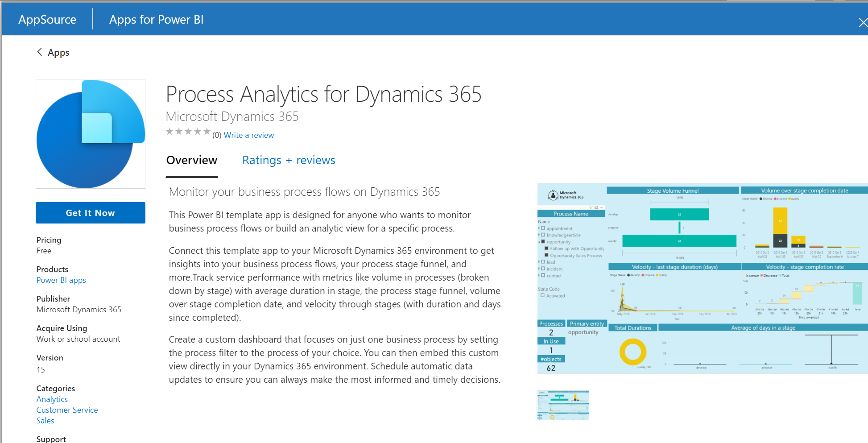Click the Get It Now button
868x443 pixels.
91,213
